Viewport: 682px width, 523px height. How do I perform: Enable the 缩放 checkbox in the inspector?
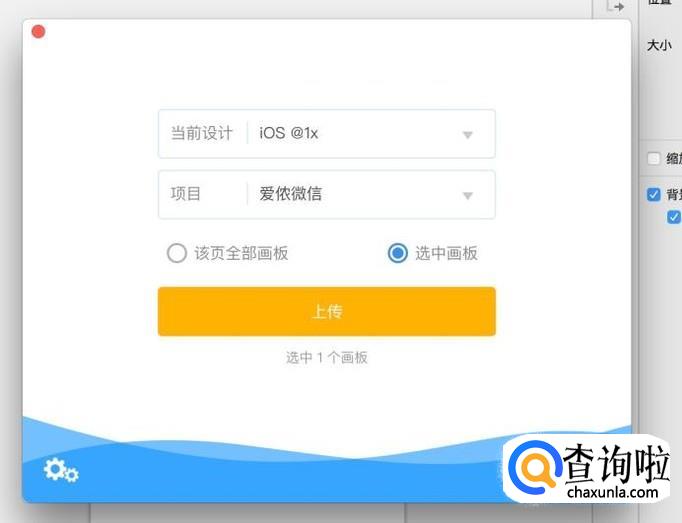[x=654, y=158]
